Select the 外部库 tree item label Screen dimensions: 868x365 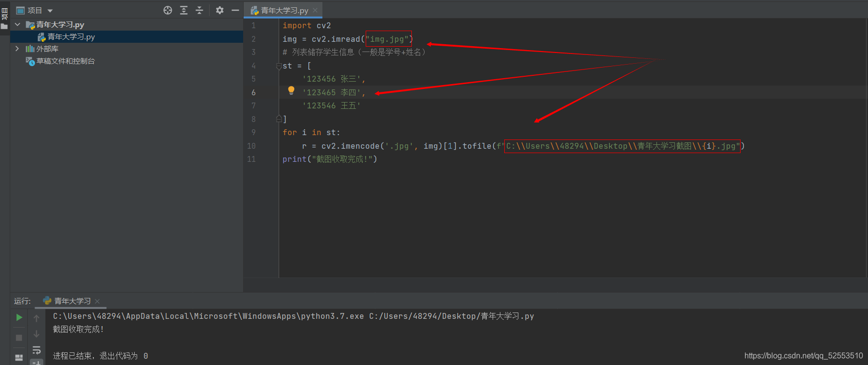[47, 49]
